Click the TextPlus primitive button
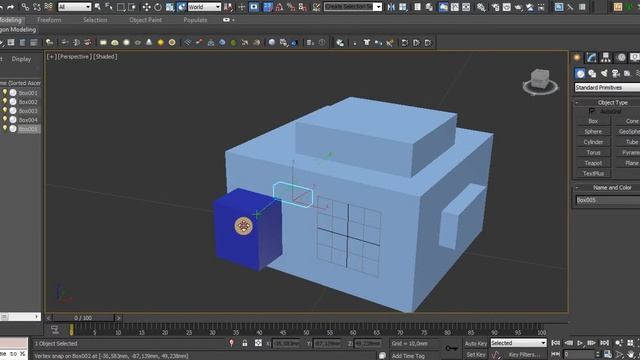The height and width of the screenshot is (360, 640). 593,173
